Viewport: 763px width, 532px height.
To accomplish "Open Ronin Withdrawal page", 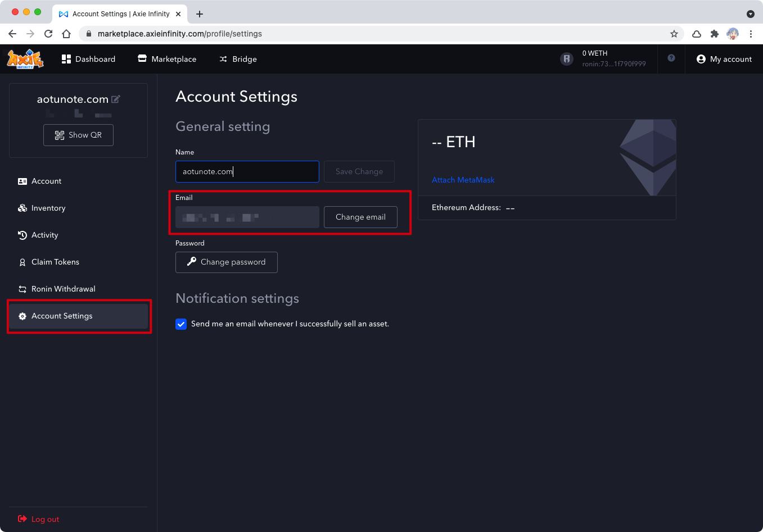I will [78, 289].
